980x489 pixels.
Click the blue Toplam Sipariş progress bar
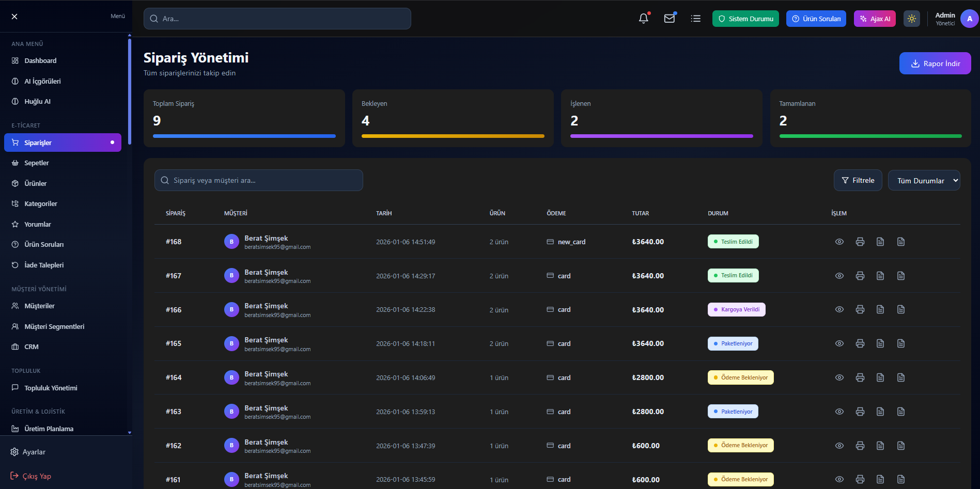[244, 136]
